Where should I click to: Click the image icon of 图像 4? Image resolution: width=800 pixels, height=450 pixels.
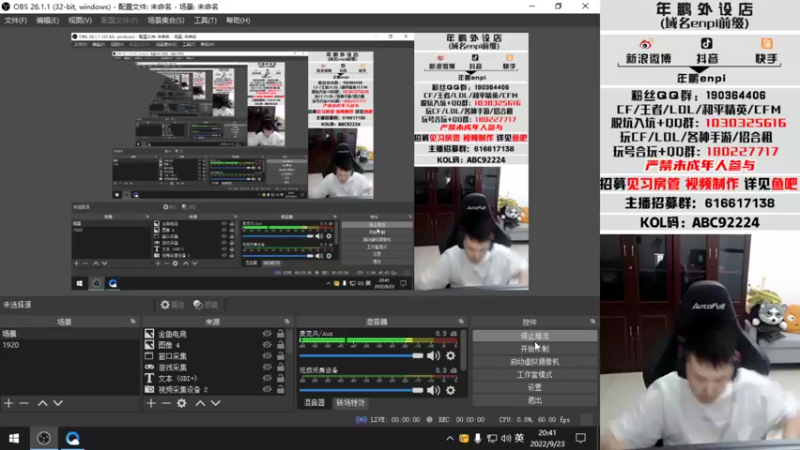149,345
